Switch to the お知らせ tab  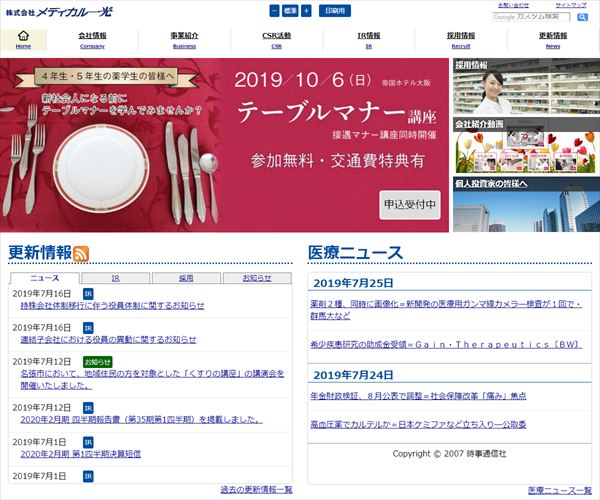(x=257, y=278)
